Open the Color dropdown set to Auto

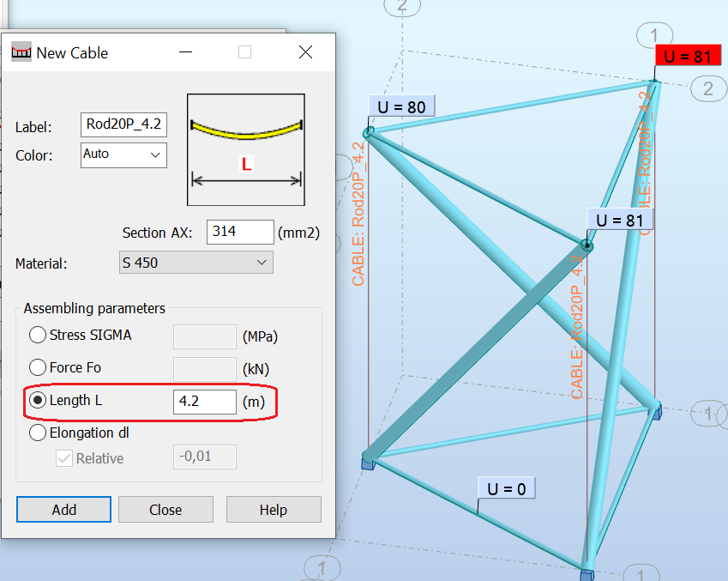coord(123,154)
